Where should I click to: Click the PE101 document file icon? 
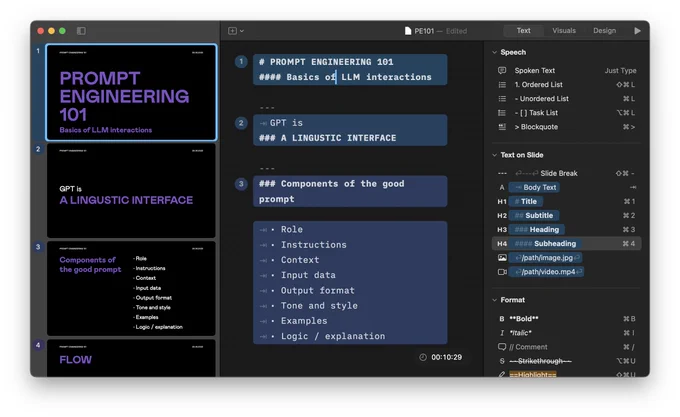click(x=408, y=31)
